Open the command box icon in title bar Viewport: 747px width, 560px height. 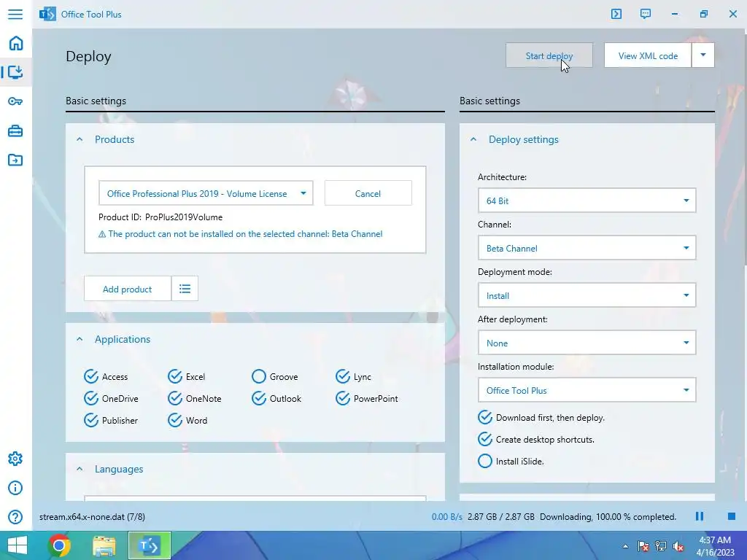pos(616,14)
